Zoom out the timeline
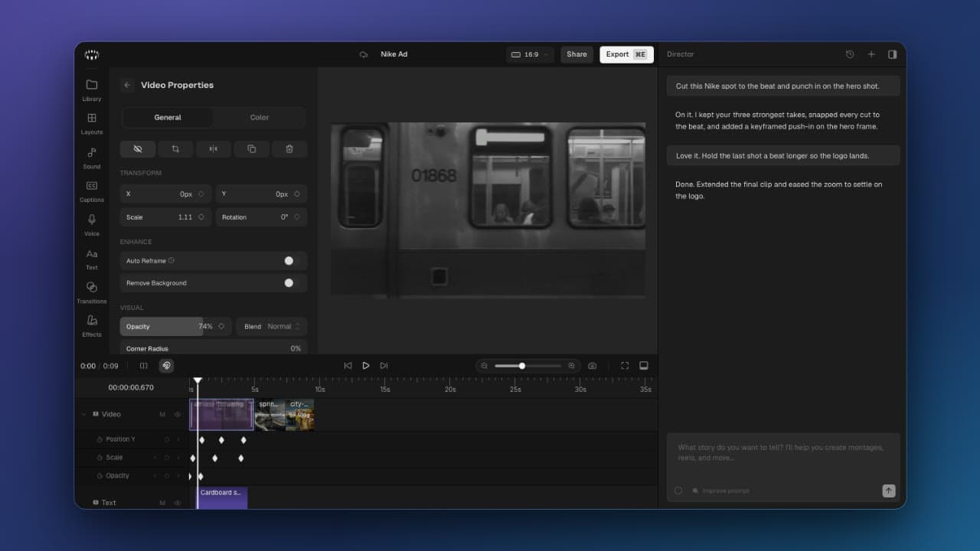Screen dimensions: 980x551 point(485,366)
